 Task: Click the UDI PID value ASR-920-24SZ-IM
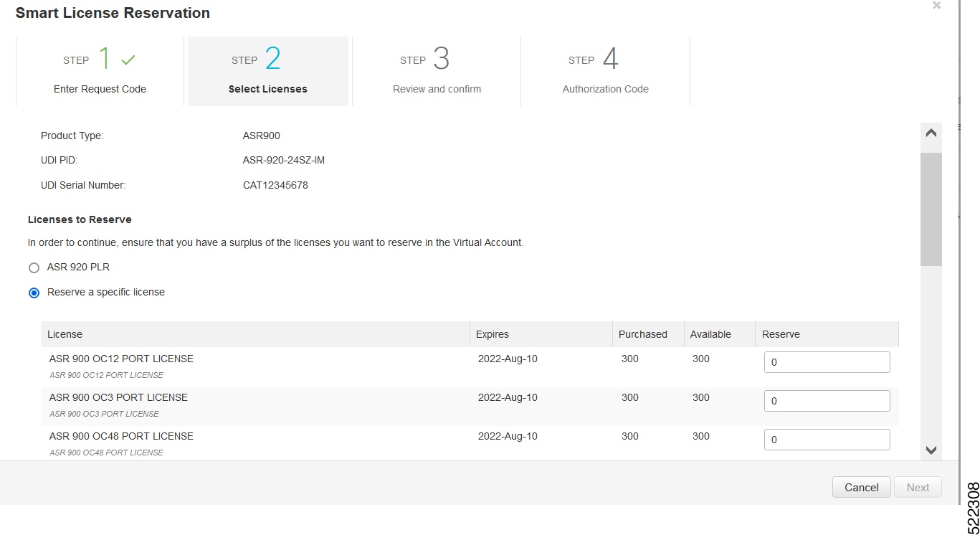tap(284, 160)
